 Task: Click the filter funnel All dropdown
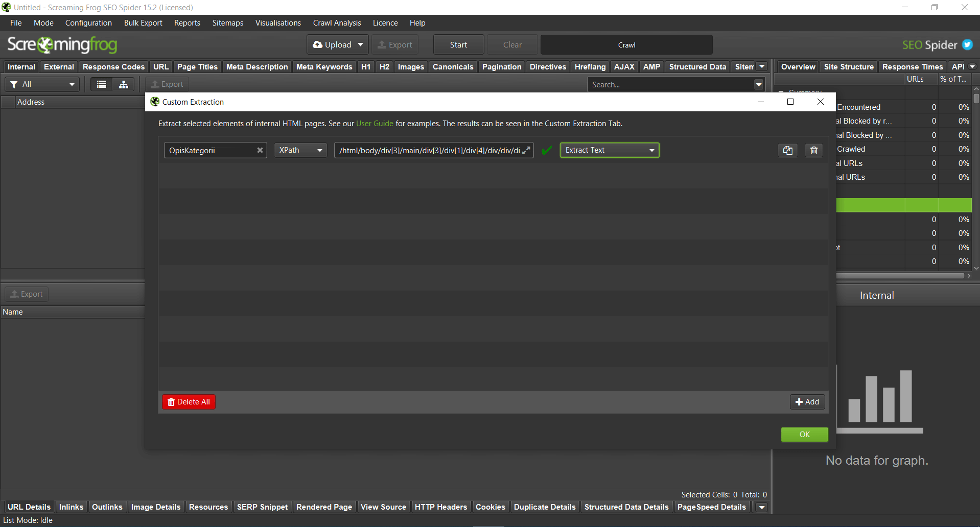(x=42, y=84)
